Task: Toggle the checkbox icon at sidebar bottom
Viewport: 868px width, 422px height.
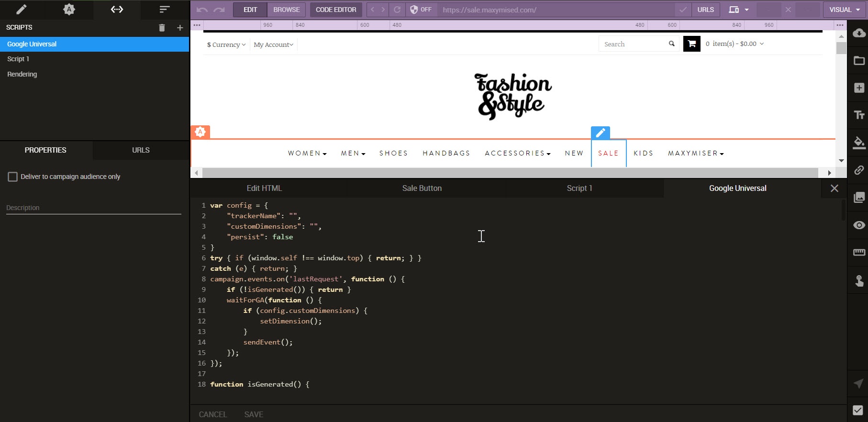Action: coord(858,410)
